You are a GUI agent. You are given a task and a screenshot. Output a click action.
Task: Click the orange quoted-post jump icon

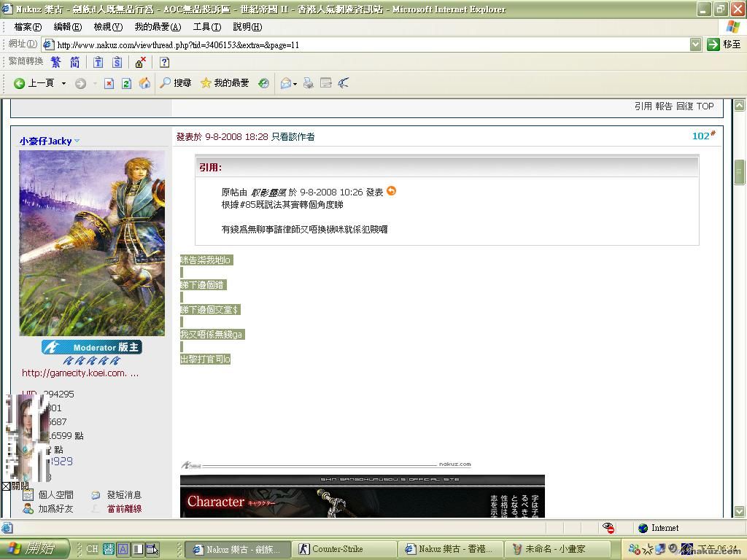click(391, 191)
